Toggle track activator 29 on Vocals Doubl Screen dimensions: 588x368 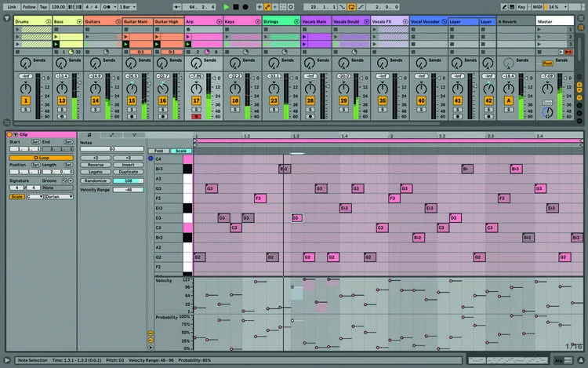pos(343,100)
